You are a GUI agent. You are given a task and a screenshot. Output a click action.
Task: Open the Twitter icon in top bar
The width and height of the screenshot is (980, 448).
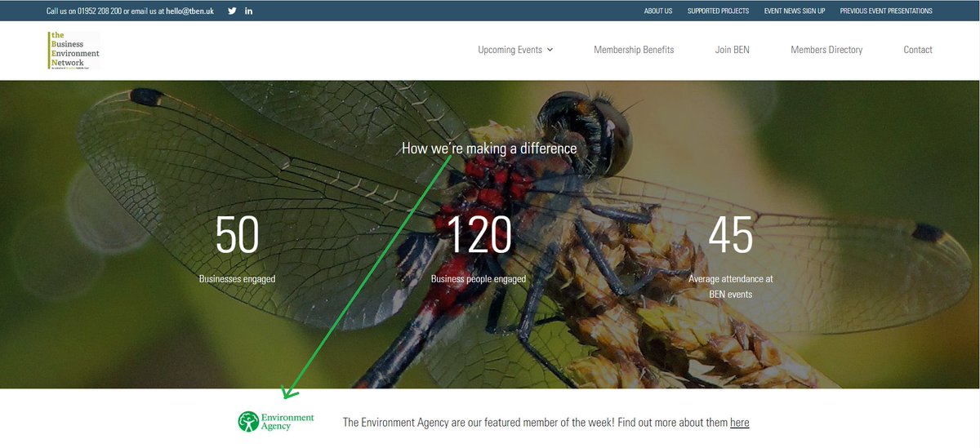click(232, 11)
